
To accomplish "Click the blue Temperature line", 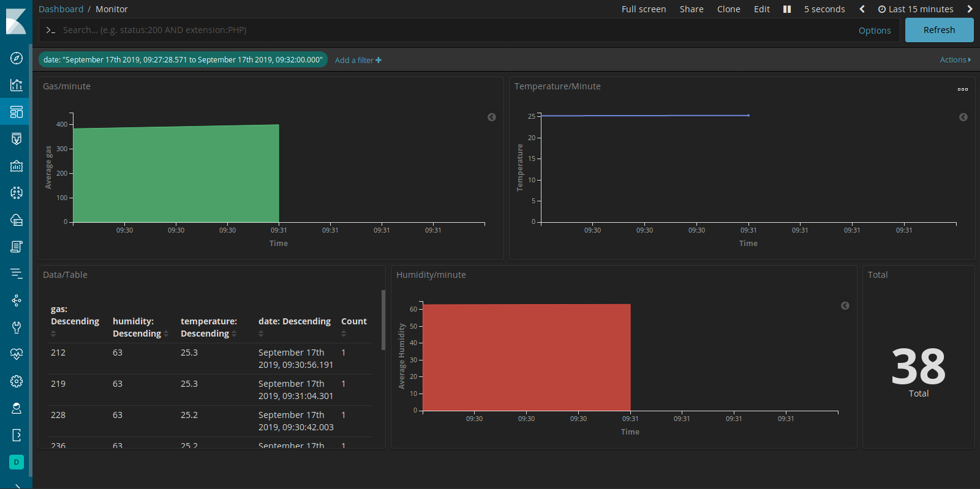I will [x=644, y=116].
